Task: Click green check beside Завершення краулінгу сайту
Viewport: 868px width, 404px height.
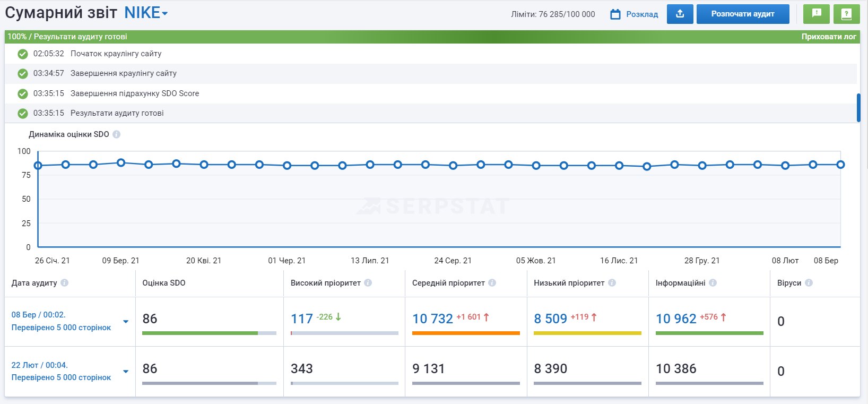Action: coord(23,74)
